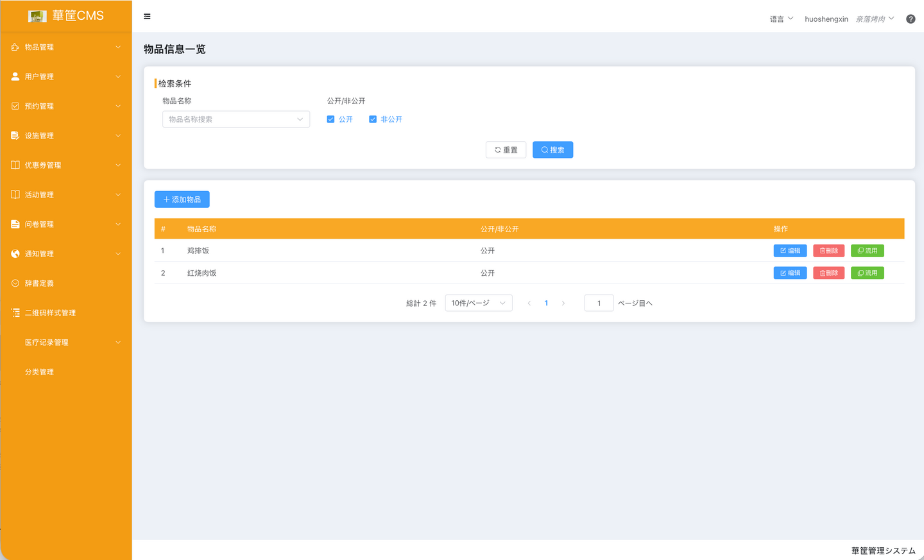
Task: Delete the 鸡排饭 row
Action: click(x=828, y=251)
